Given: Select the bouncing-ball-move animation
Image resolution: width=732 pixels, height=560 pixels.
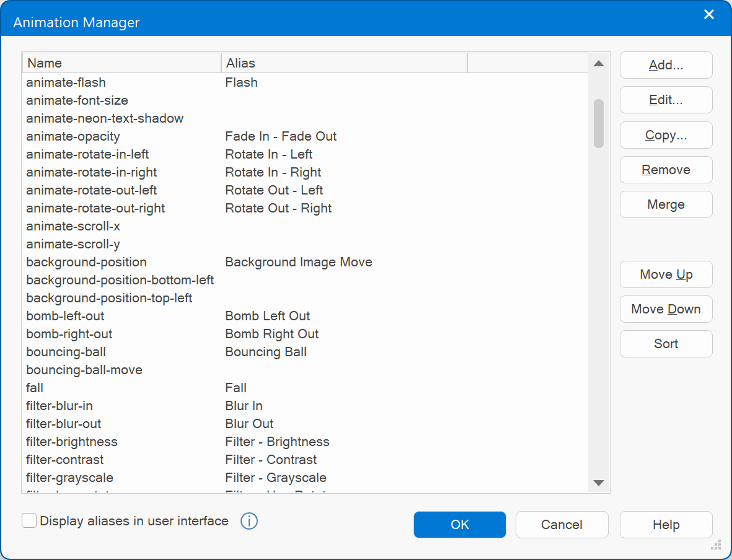Looking at the screenshot, I should [84, 370].
